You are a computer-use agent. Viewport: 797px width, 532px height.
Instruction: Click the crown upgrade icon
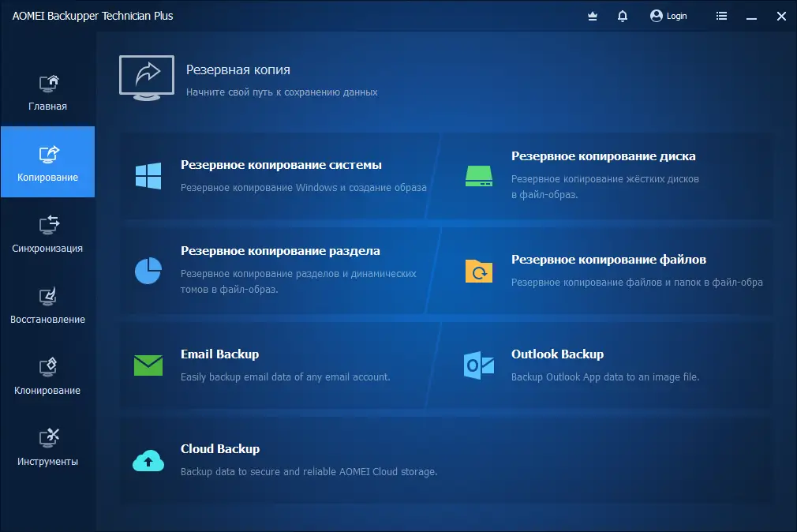[592, 16]
